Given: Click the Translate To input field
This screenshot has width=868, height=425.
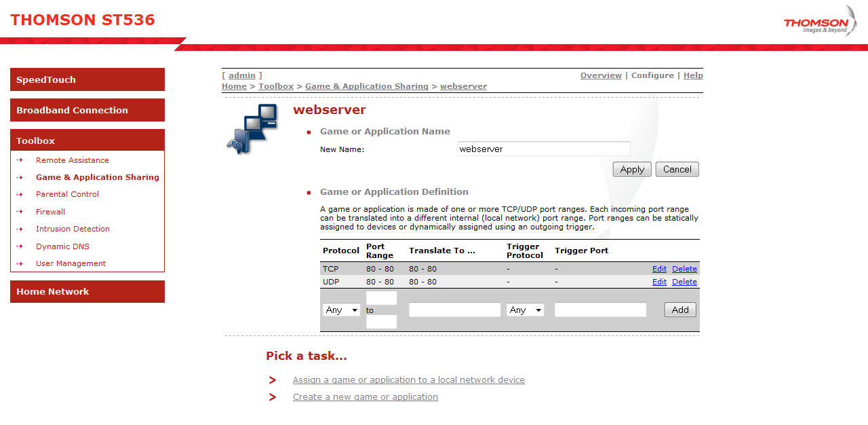Looking at the screenshot, I should pos(454,310).
